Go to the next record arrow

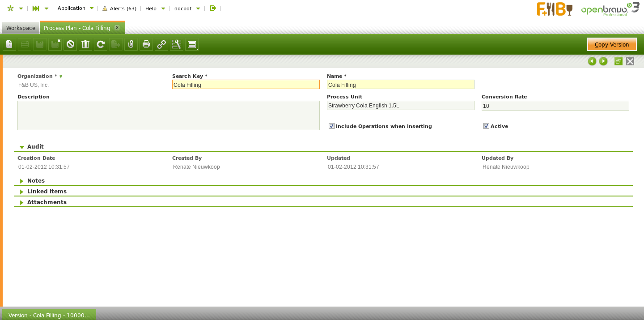(x=603, y=61)
